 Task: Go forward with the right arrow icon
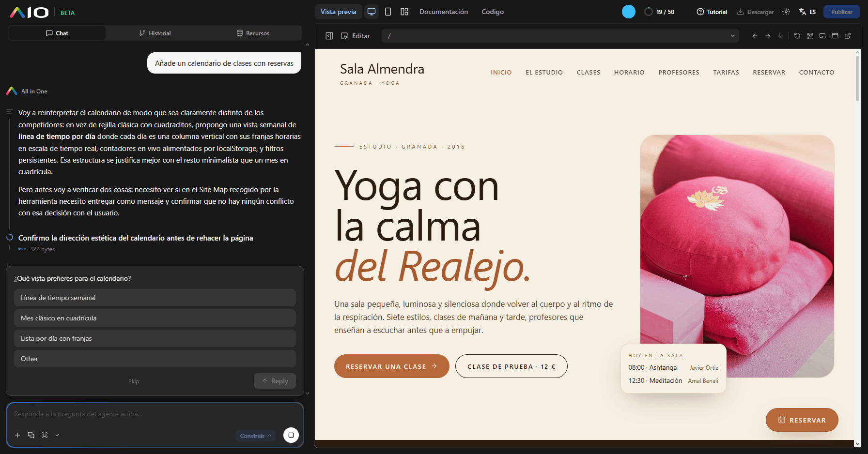click(x=768, y=36)
